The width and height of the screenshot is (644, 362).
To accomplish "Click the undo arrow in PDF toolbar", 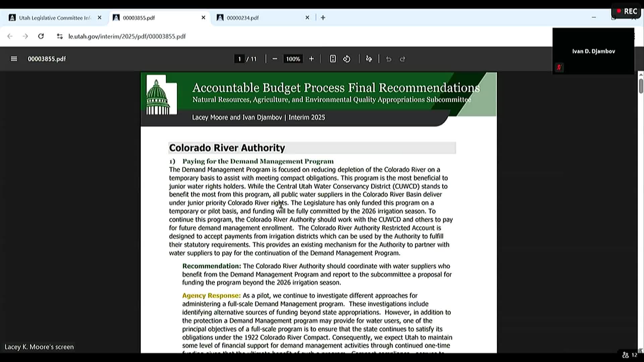I will 389,59.
